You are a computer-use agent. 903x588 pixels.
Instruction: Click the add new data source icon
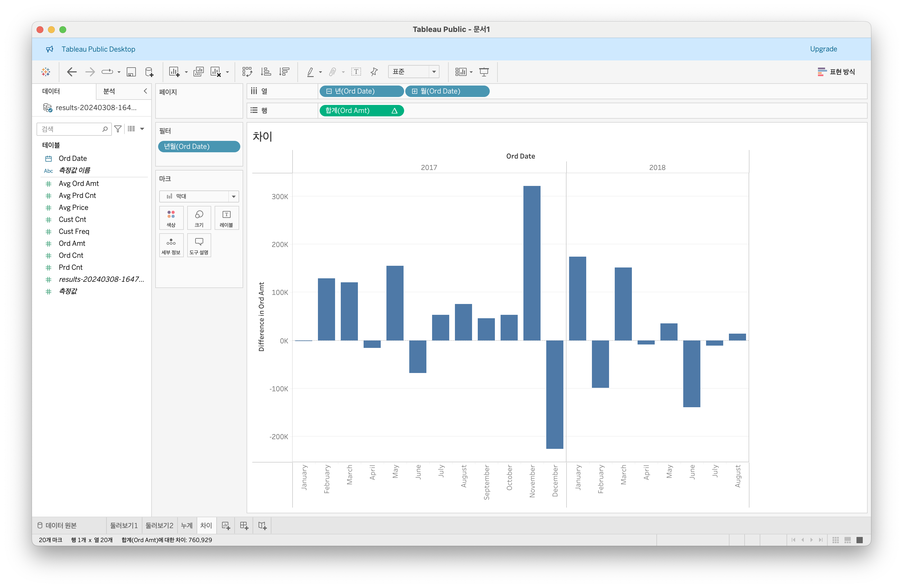coord(150,72)
